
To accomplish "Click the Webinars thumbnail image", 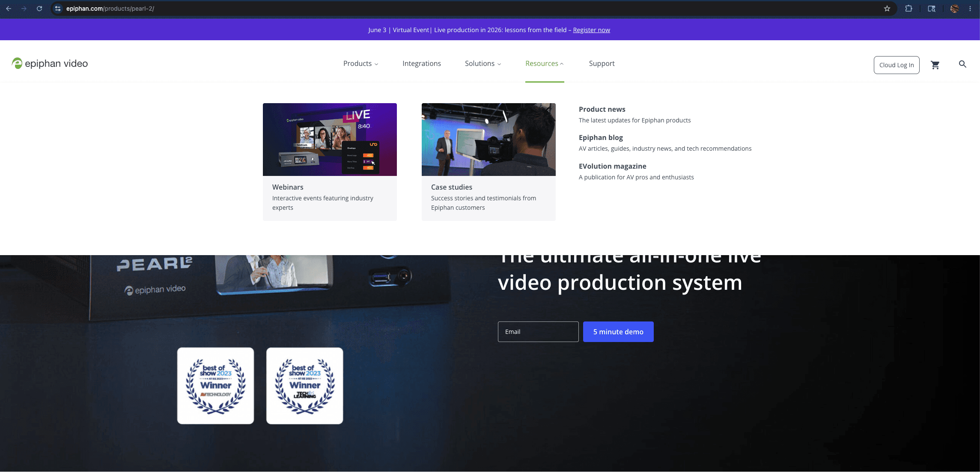I will [330, 140].
